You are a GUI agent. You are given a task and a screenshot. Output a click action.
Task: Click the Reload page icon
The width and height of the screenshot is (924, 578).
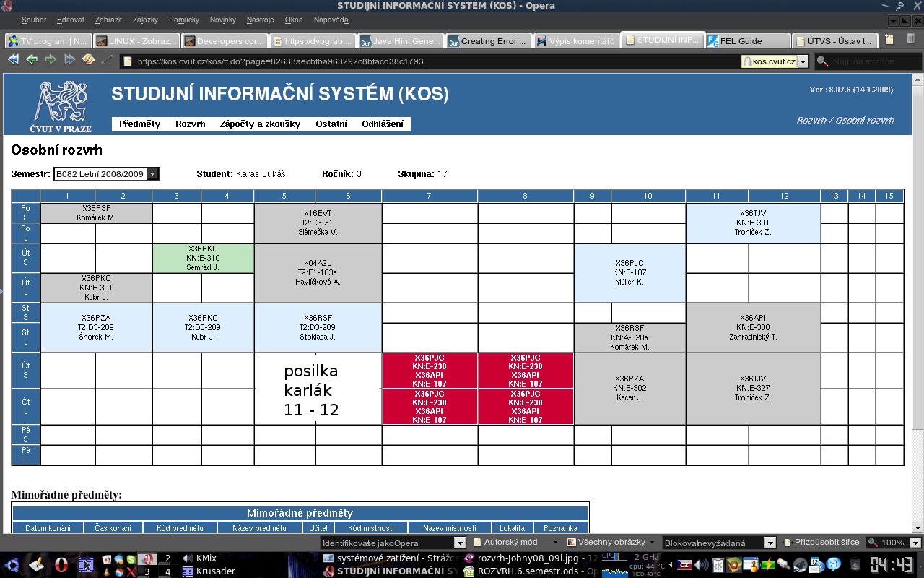pos(88,60)
